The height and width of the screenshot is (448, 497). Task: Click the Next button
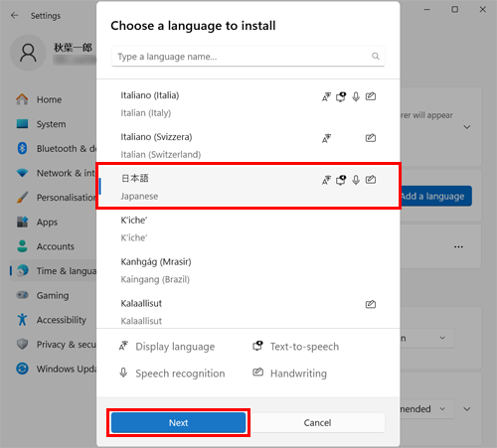click(179, 422)
